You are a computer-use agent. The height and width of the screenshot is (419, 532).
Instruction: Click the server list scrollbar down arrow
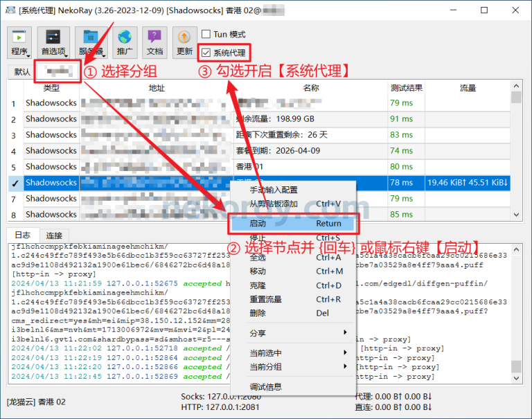pos(516,215)
